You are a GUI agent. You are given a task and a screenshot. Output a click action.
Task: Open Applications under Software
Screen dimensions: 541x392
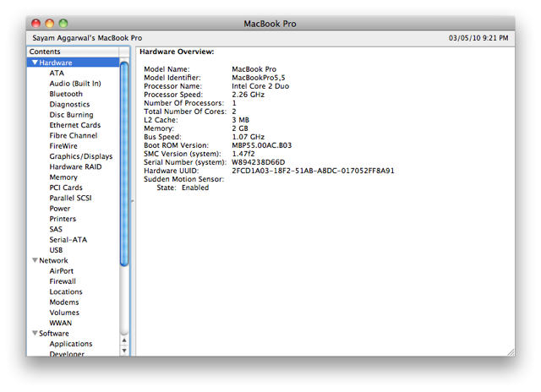(71, 344)
